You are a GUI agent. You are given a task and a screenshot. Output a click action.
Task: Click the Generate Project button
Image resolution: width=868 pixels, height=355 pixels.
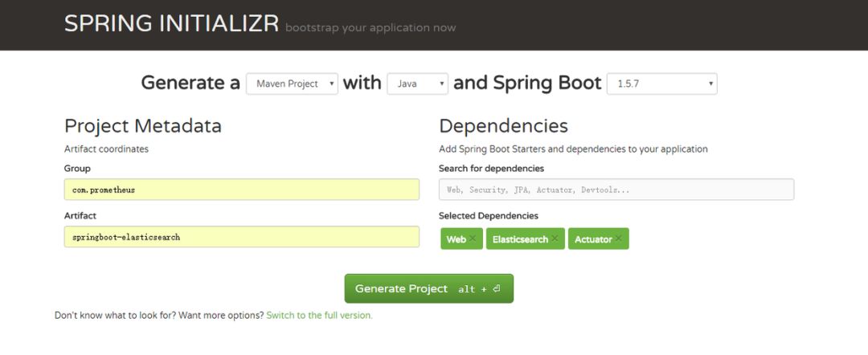(429, 288)
